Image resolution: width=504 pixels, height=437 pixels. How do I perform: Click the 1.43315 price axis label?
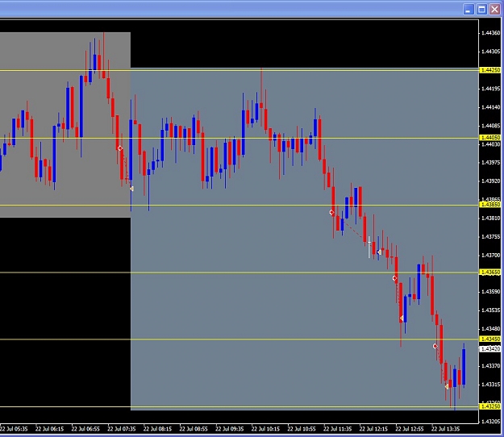pyautogui.click(x=490, y=385)
